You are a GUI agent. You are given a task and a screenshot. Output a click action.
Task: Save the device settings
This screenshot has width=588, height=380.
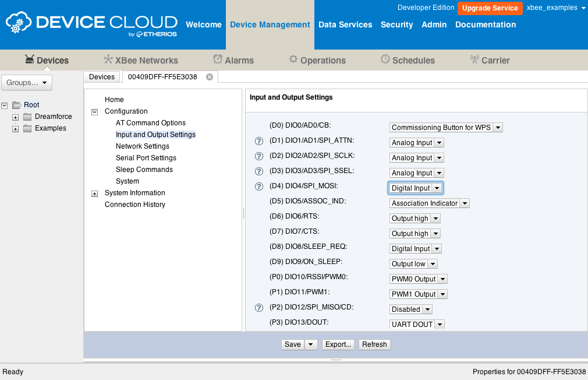[x=292, y=344]
